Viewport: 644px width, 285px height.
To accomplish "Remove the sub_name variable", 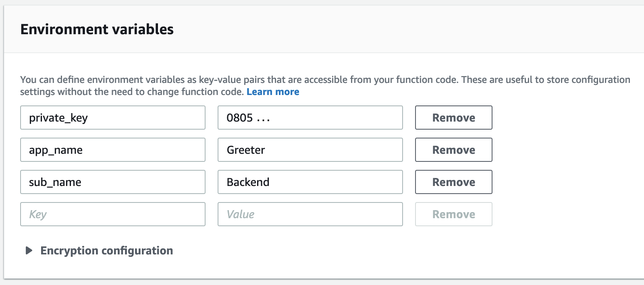I will click(x=453, y=182).
